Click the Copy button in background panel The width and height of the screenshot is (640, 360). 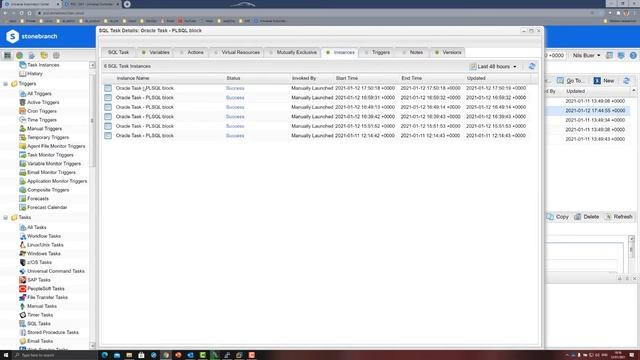point(558,217)
